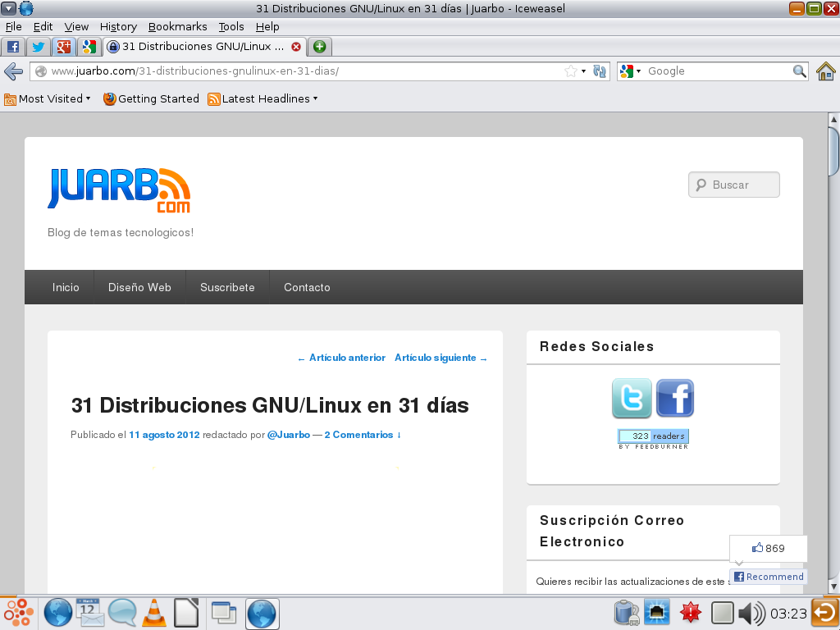Click the scrollbar down arrow
The height and width of the screenshot is (630, 840).
[x=833, y=587]
